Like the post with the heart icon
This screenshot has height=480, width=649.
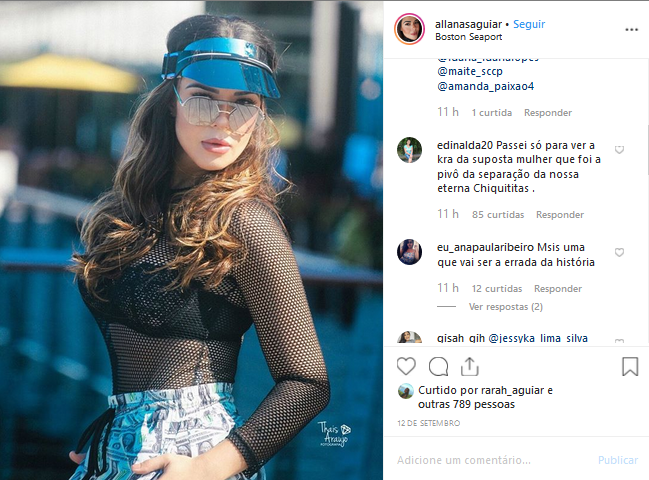[406, 367]
